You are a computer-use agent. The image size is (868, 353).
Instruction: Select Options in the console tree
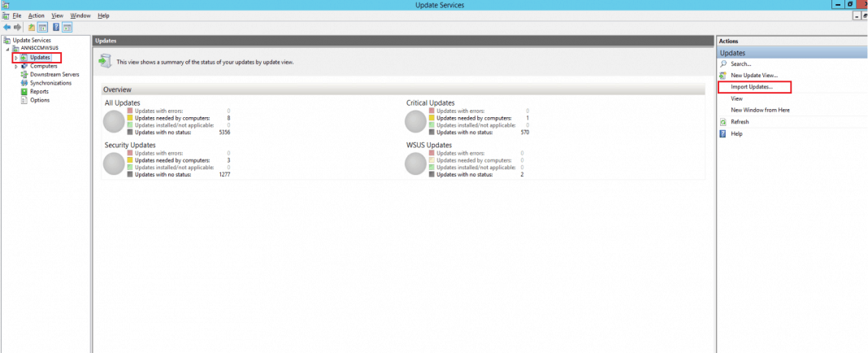pos(40,100)
